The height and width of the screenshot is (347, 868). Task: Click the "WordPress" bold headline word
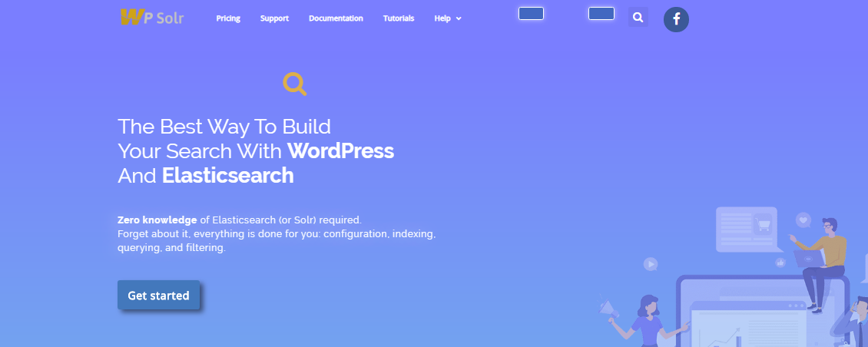tap(340, 150)
